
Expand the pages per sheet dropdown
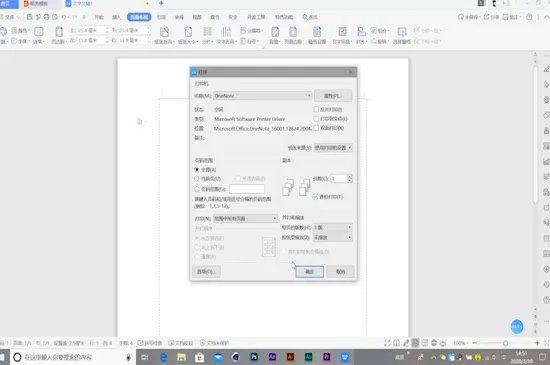click(333, 228)
